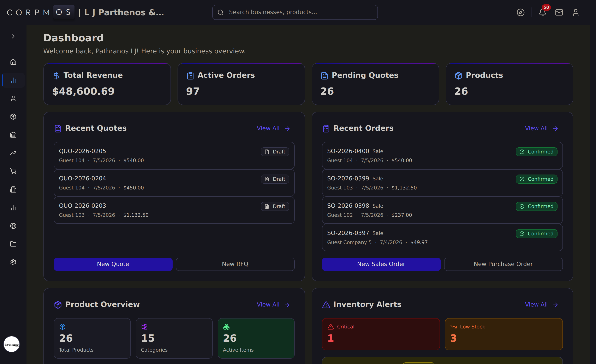Open quote QUO-2026-0203

tap(174, 210)
